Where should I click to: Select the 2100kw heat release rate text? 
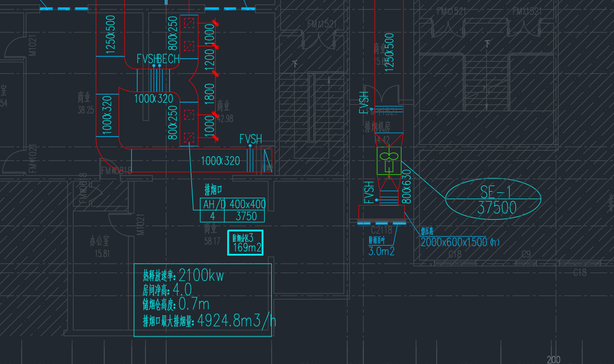coord(201,275)
